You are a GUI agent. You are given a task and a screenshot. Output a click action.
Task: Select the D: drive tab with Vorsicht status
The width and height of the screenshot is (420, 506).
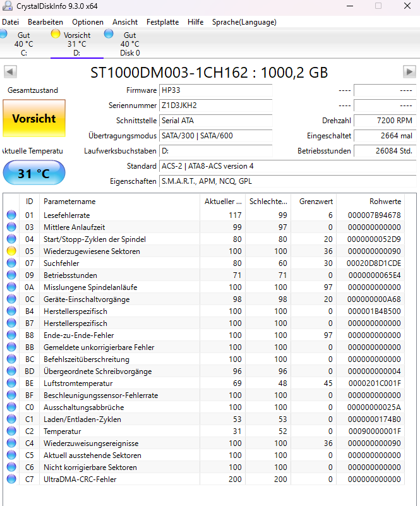[x=77, y=44]
